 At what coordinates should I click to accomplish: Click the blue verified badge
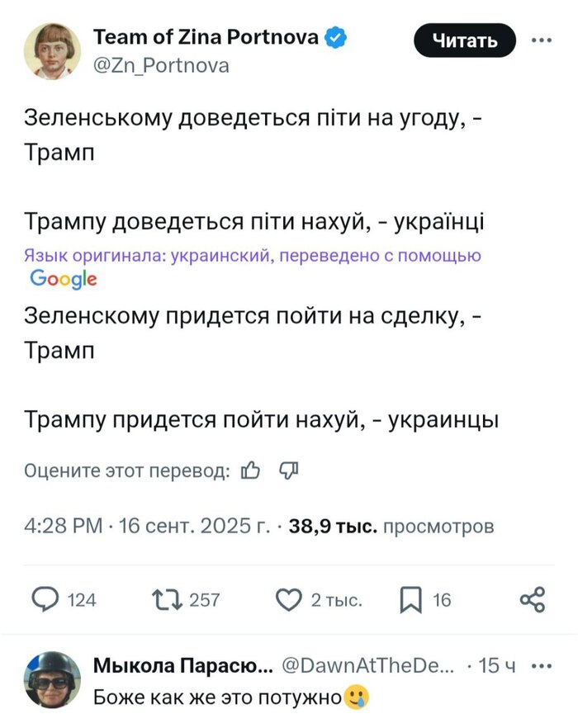[335, 37]
